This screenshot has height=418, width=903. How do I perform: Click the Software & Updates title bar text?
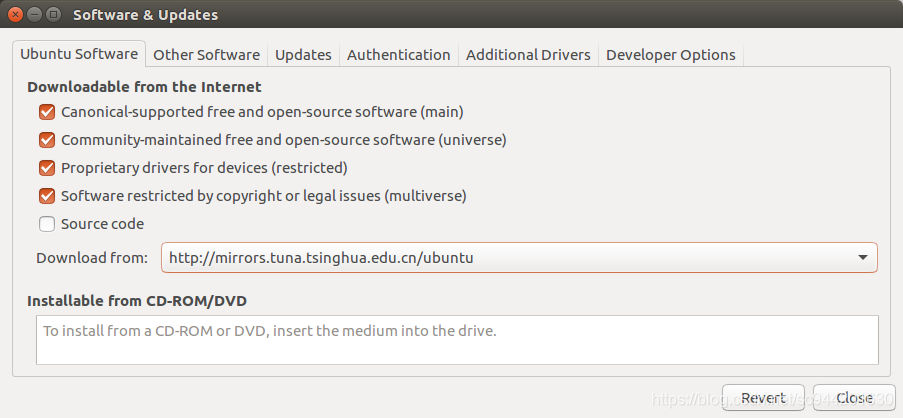click(146, 14)
